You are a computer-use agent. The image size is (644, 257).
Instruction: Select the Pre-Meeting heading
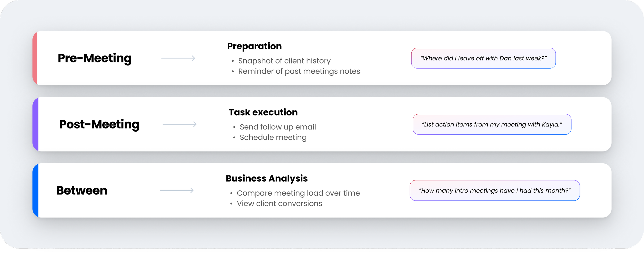pos(95,59)
